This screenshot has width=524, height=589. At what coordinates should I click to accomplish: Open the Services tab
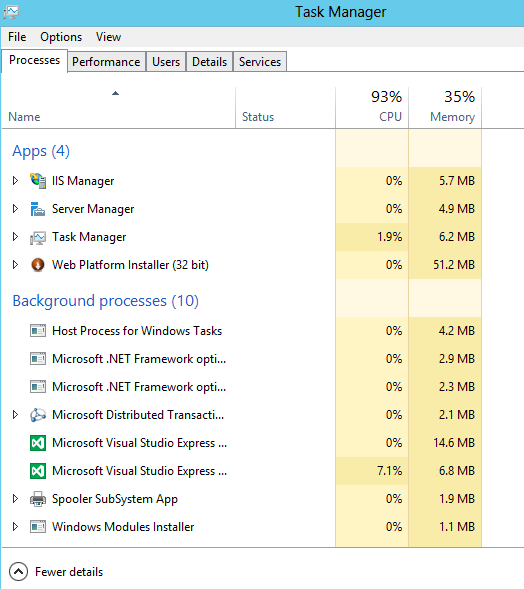260,62
